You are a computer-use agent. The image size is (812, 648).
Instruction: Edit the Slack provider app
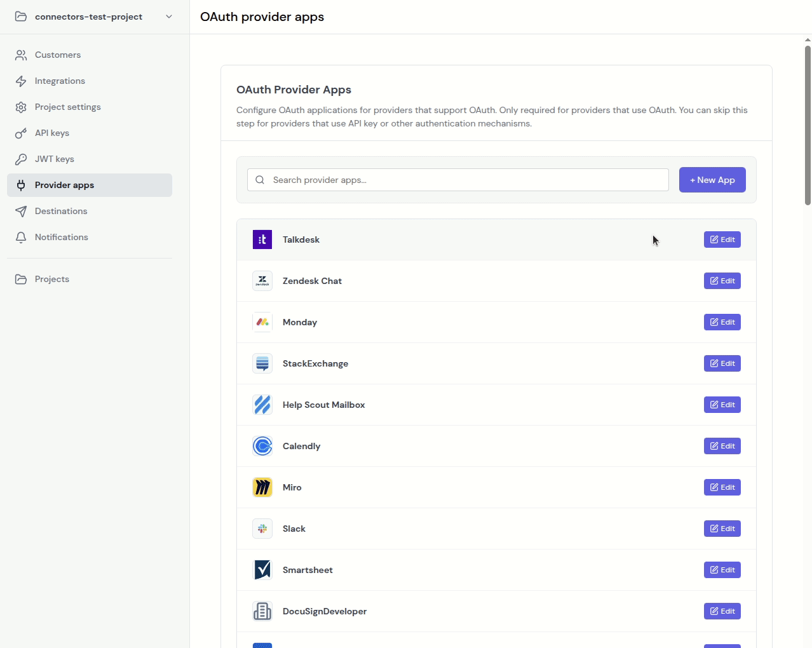click(x=722, y=529)
